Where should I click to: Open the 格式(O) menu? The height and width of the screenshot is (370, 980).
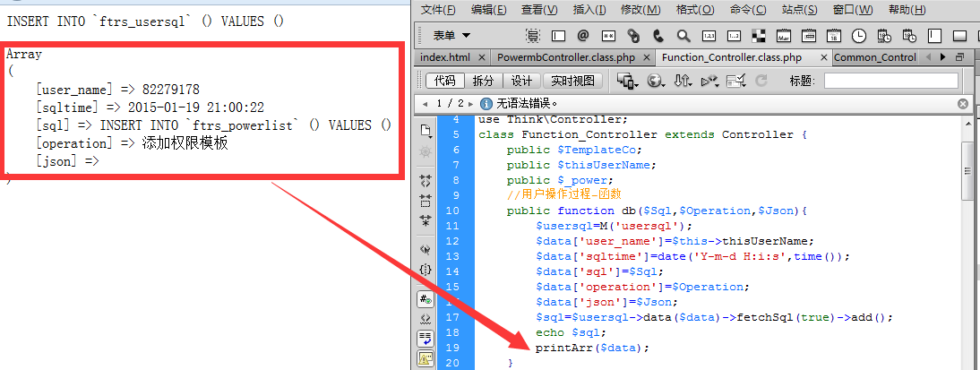click(x=695, y=9)
